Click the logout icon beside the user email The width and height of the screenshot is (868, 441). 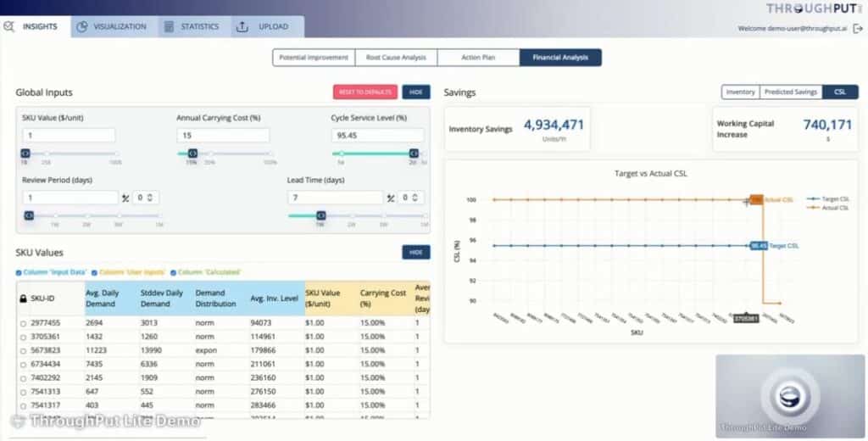coord(858,29)
